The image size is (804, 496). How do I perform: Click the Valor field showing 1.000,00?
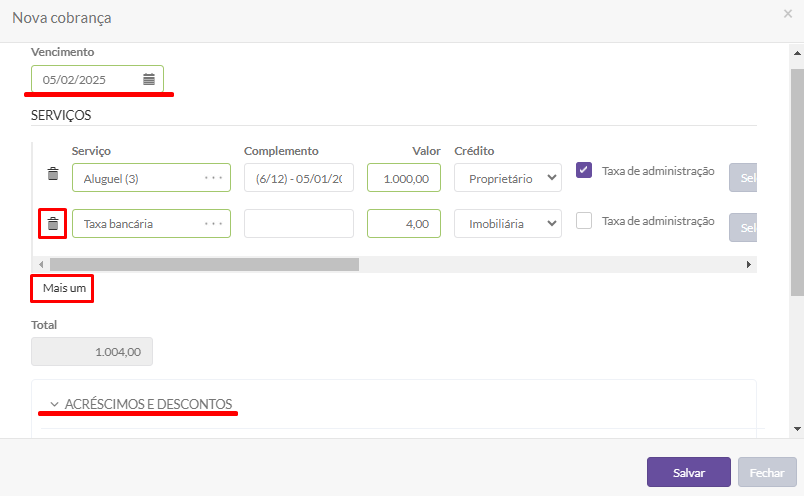coord(403,178)
